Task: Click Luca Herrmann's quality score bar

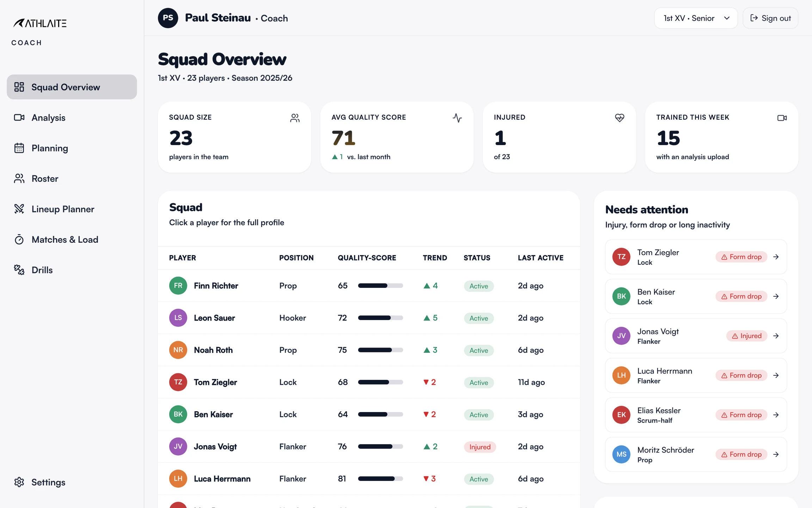Action: [380, 479]
